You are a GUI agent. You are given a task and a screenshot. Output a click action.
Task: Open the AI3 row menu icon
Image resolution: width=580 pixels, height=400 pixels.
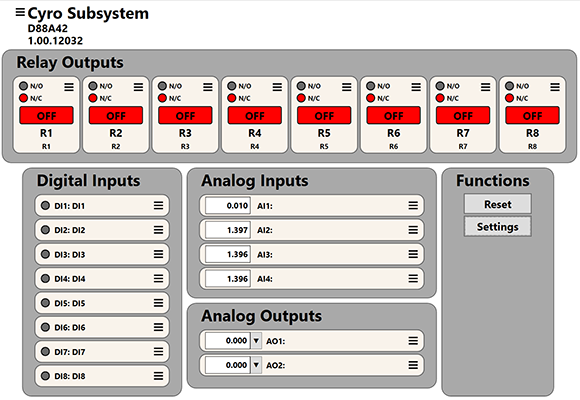pos(413,254)
